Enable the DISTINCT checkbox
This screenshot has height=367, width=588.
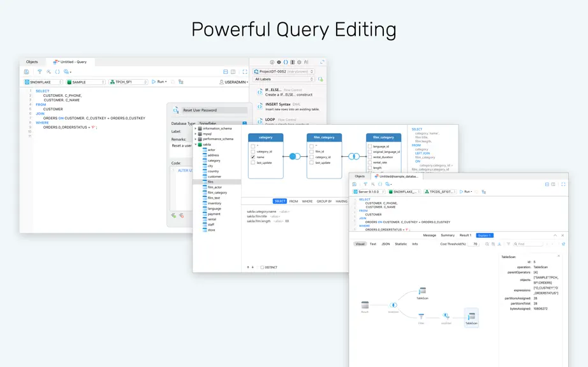pyautogui.click(x=262, y=268)
